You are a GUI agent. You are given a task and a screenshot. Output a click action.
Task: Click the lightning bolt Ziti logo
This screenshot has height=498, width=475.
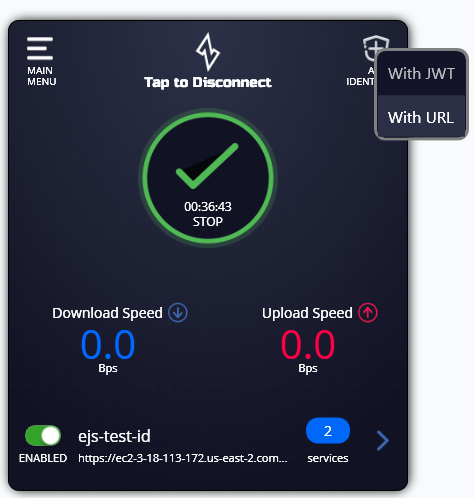[x=208, y=52]
